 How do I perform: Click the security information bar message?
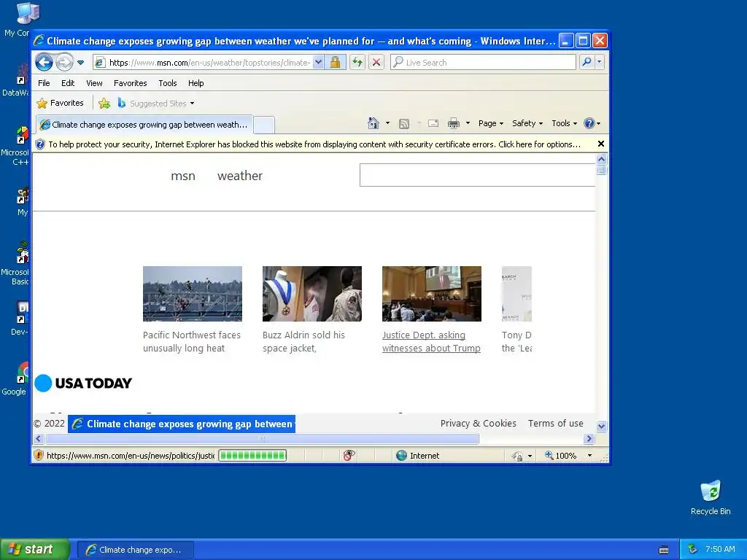click(x=314, y=144)
